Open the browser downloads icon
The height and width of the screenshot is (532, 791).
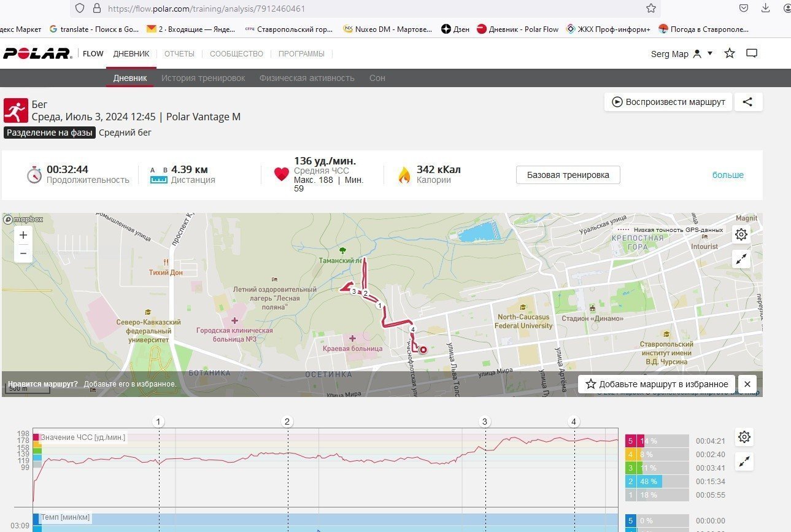click(765, 9)
